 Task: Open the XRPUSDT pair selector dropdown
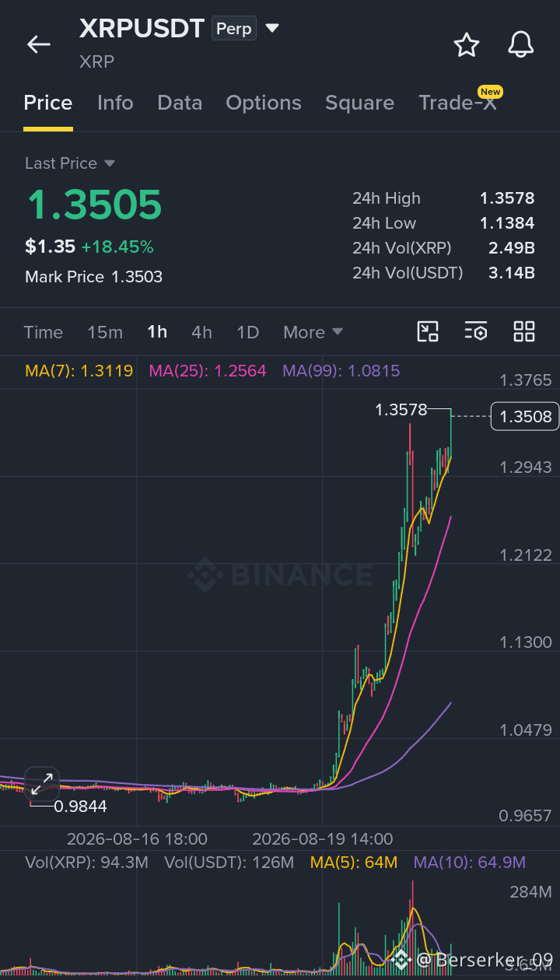click(x=272, y=29)
